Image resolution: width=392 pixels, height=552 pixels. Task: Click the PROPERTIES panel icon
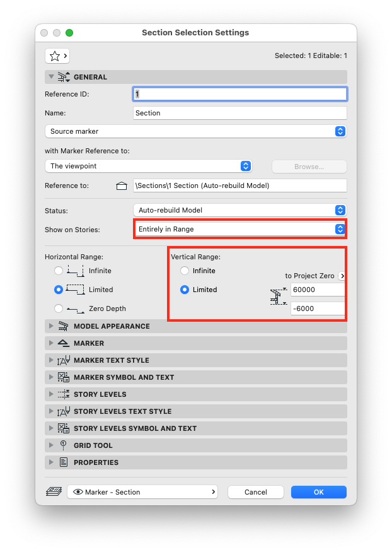click(63, 462)
